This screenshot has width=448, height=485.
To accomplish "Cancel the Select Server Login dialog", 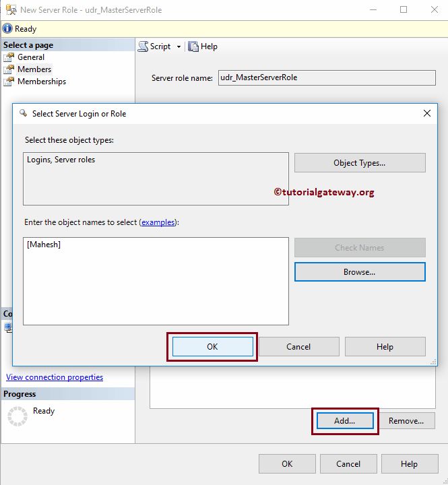I will click(298, 347).
